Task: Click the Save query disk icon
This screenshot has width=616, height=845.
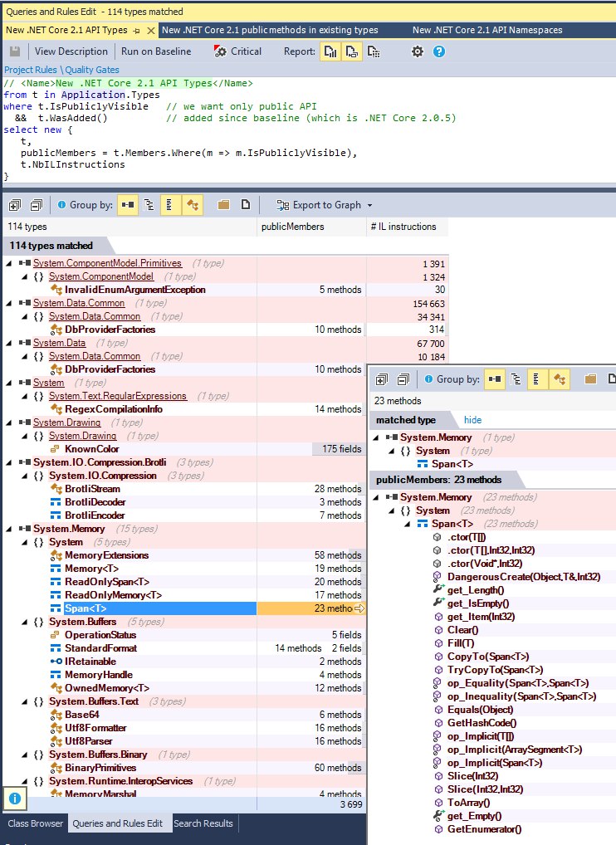Action: tap(15, 51)
